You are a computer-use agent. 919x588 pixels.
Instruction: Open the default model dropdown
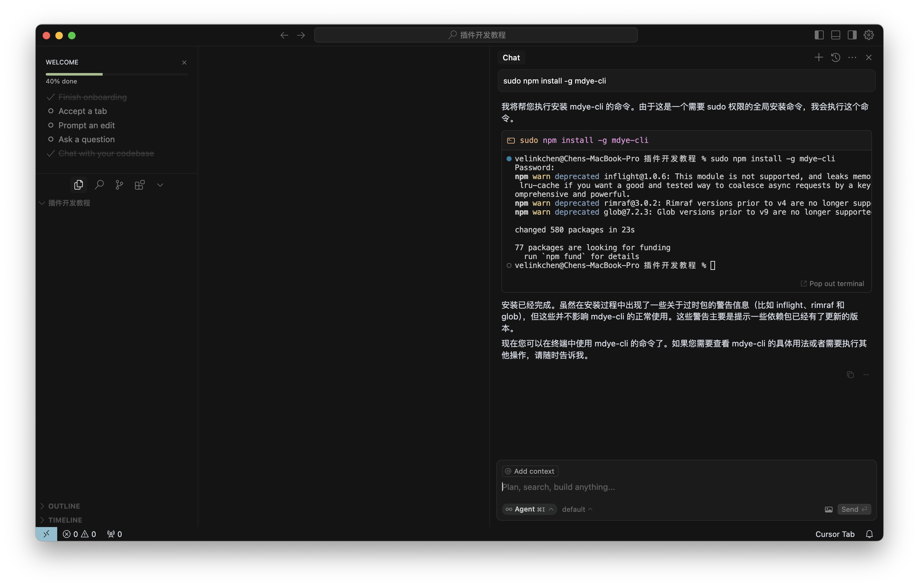tap(577, 509)
